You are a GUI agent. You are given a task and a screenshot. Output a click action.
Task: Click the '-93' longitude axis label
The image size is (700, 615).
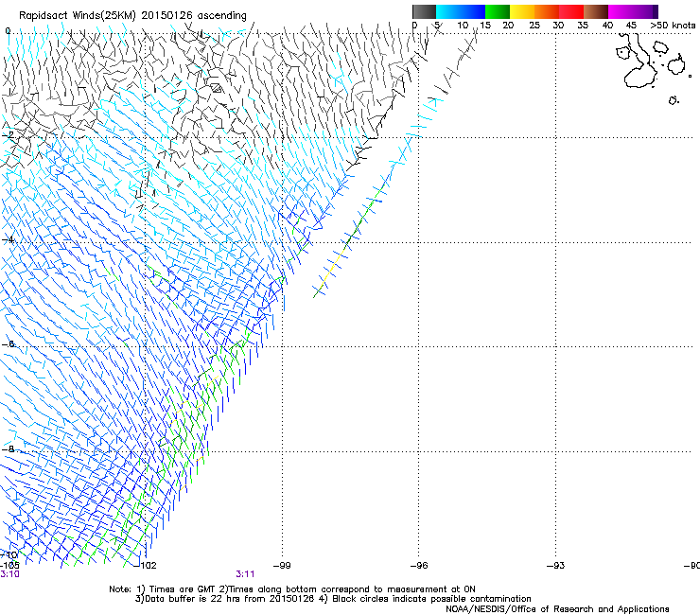tap(555, 566)
